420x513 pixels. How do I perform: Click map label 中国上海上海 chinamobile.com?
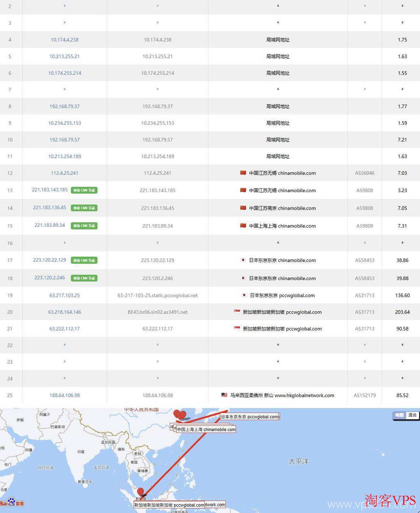click(206, 429)
